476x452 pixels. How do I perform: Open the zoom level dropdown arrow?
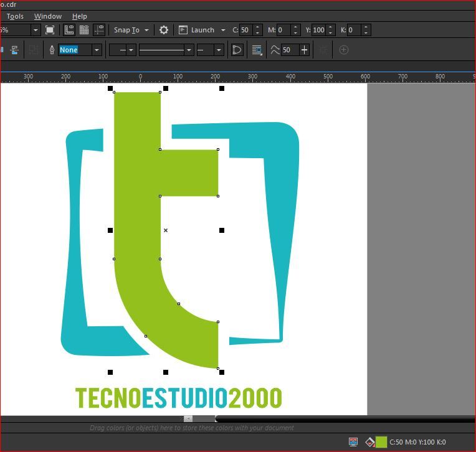point(36,30)
